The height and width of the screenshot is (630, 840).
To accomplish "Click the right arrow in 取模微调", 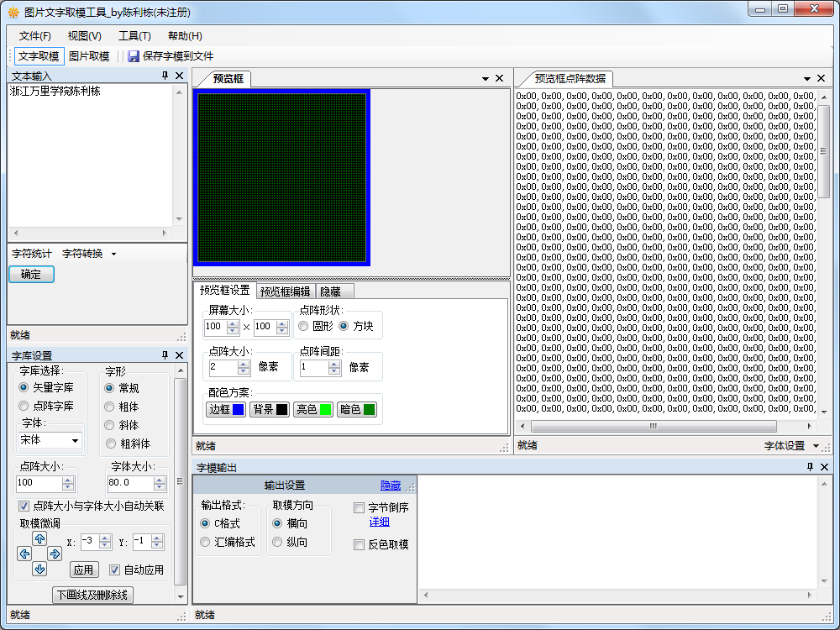I will [x=55, y=554].
